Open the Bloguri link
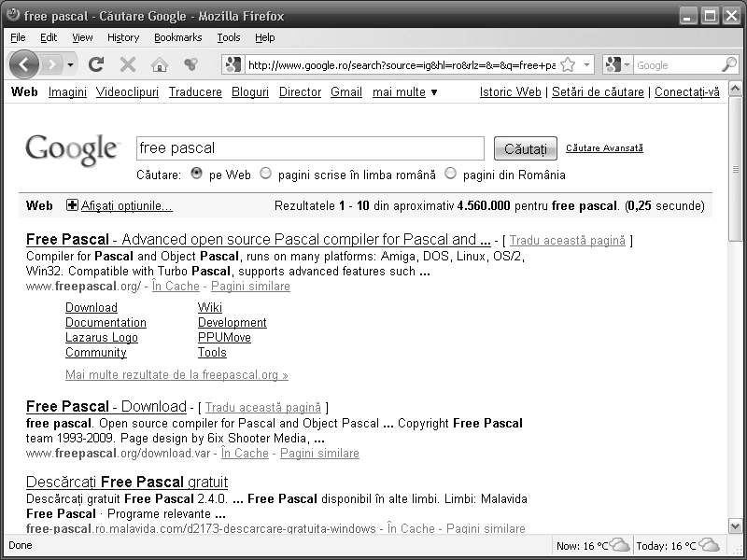 (250, 91)
